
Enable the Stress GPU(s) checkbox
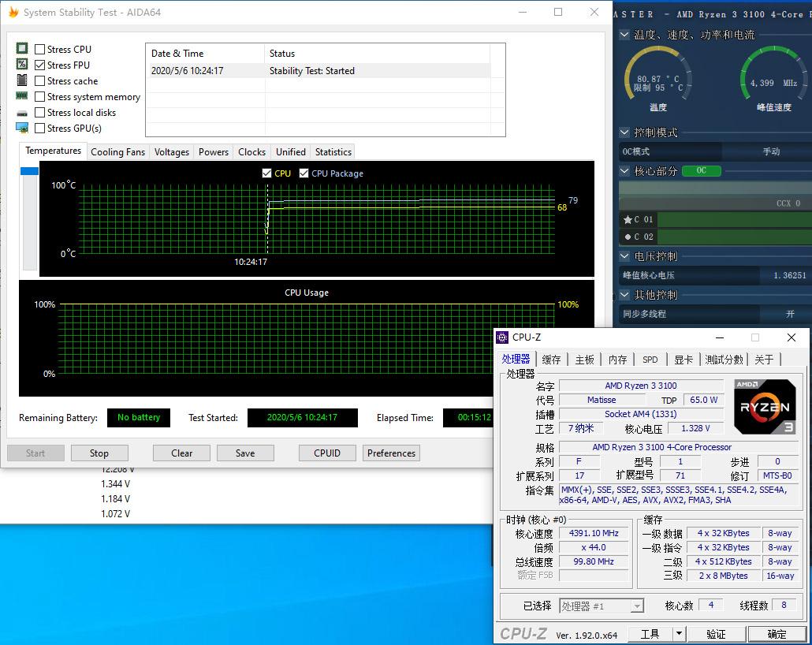pyautogui.click(x=39, y=128)
